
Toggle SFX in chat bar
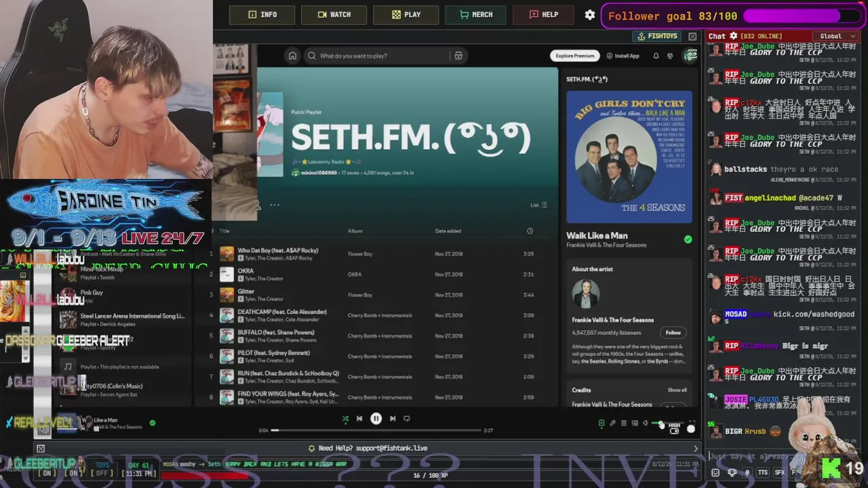780,472
